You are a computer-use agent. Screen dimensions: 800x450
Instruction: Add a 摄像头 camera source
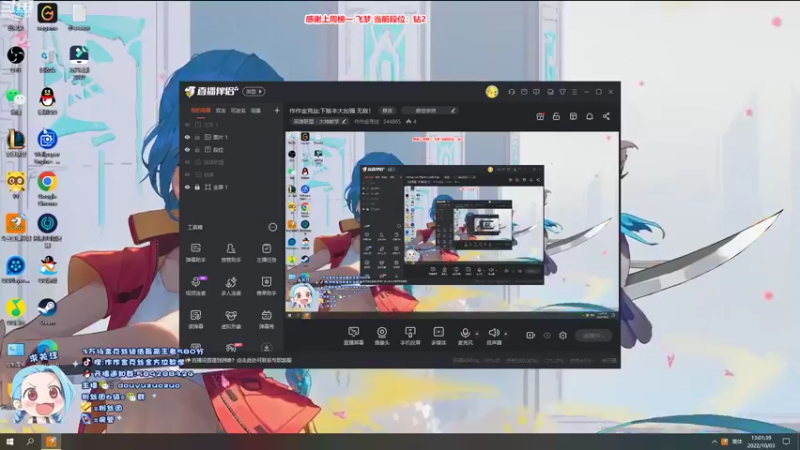(x=382, y=336)
